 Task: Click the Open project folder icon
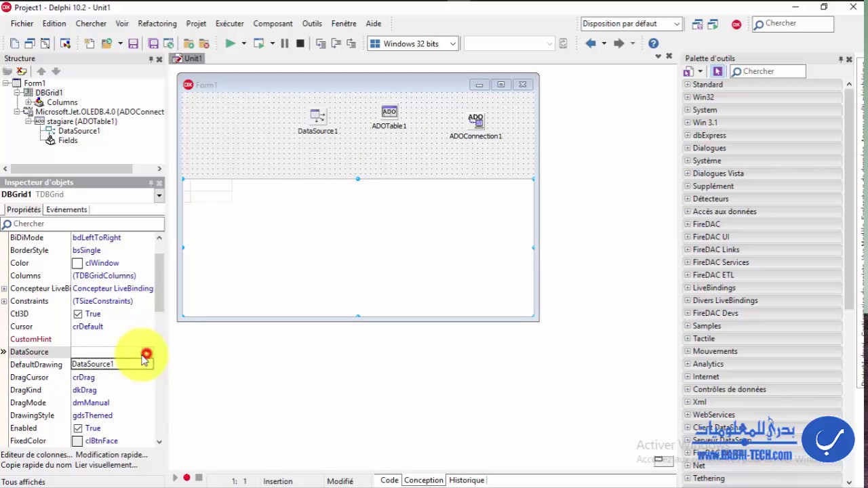click(x=106, y=43)
